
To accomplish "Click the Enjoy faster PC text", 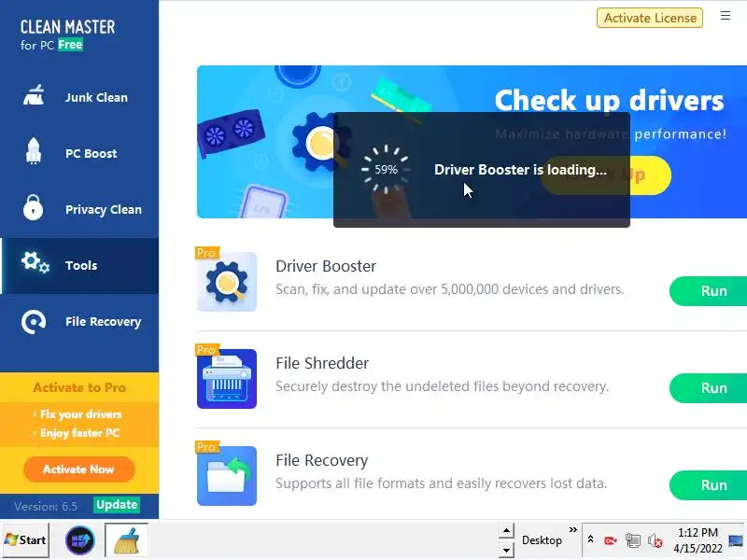I will click(x=80, y=433).
